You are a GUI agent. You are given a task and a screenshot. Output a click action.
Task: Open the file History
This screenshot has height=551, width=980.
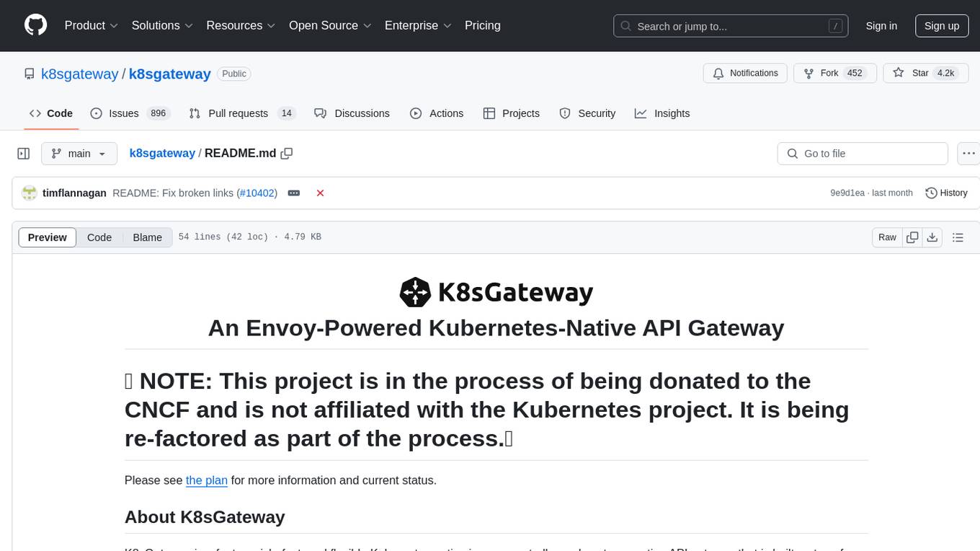[946, 193]
